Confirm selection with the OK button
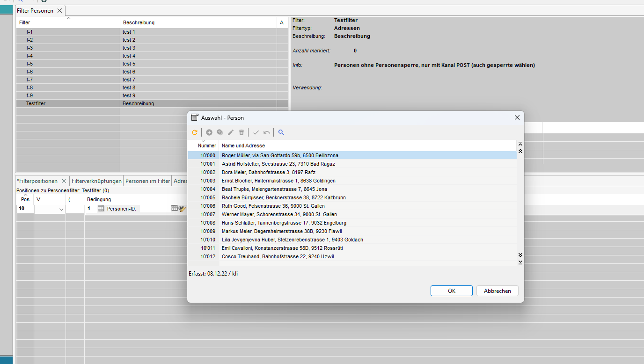This screenshot has height=364, width=644. [451, 291]
